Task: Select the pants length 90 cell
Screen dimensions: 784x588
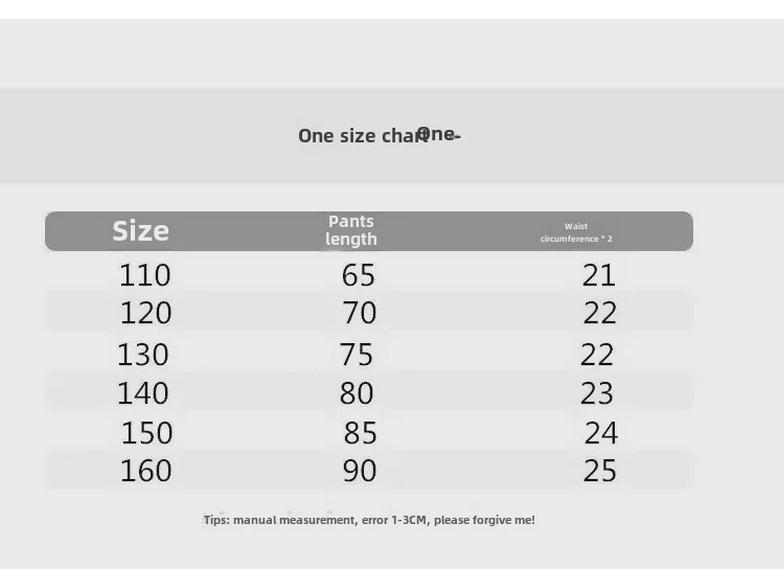Action: coord(359,470)
